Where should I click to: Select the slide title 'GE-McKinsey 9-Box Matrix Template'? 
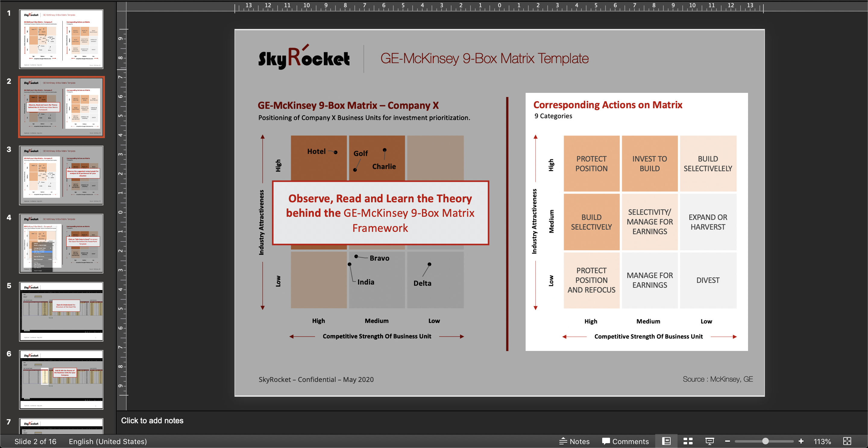click(484, 58)
